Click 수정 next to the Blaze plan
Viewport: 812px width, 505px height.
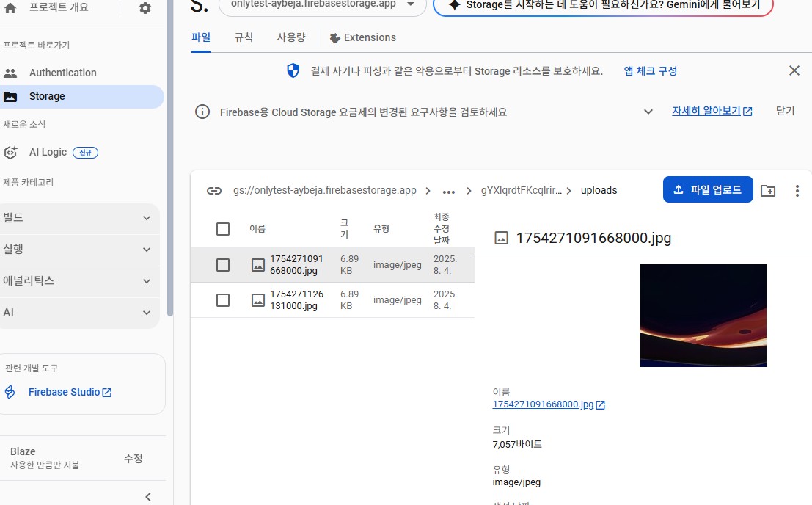[133, 458]
